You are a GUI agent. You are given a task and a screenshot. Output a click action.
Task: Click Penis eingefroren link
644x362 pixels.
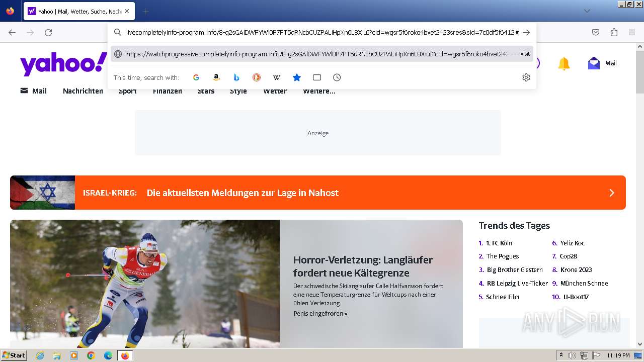pos(320,313)
